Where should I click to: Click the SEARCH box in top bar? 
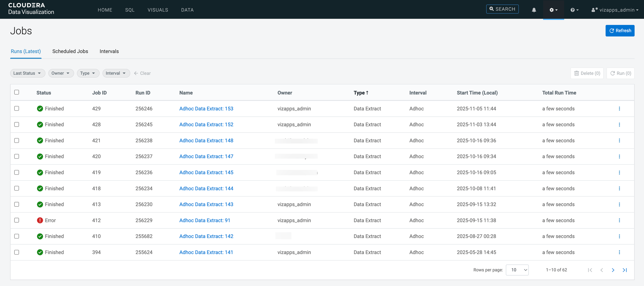point(502,9)
